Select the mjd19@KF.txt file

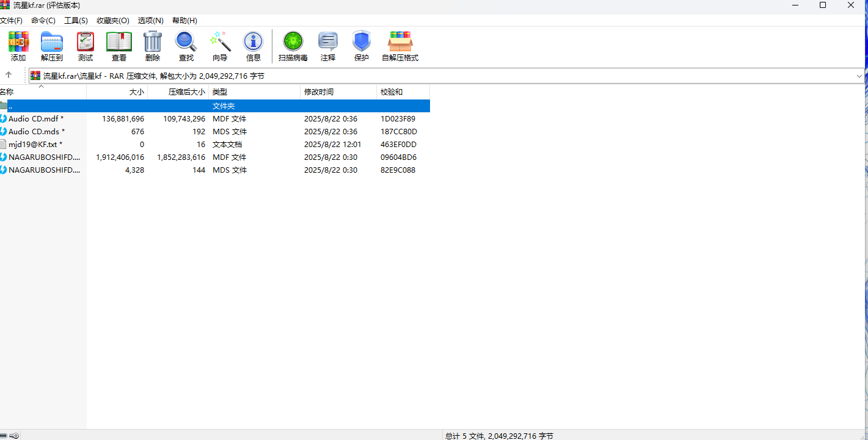coord(34,145)
